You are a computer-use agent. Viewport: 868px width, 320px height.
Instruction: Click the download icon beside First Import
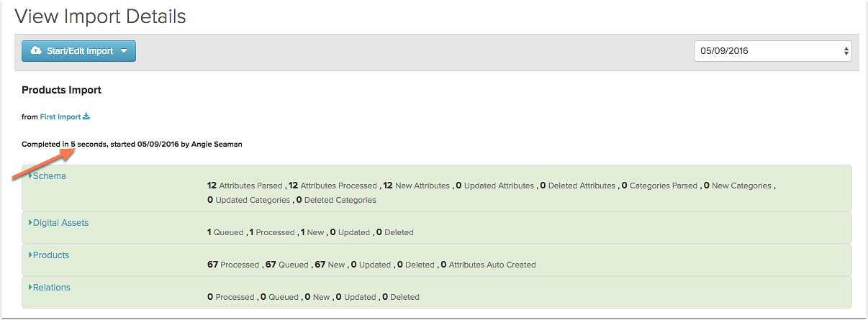[87, 116]
